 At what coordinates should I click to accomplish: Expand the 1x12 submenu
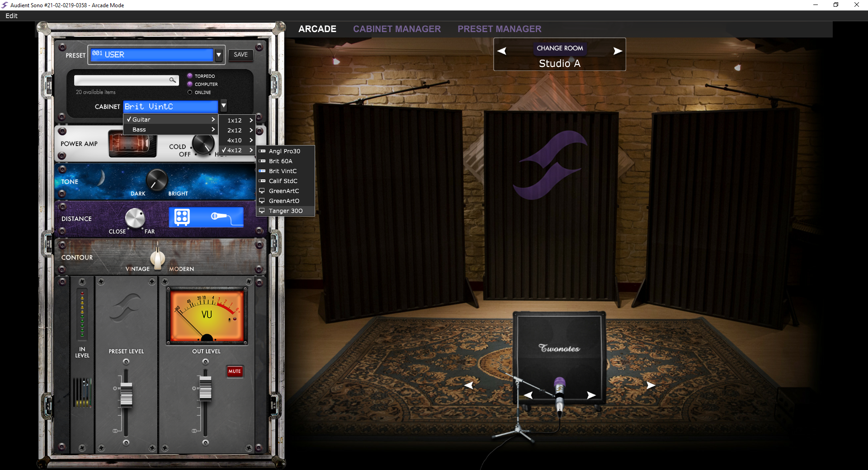pos(237,120)
